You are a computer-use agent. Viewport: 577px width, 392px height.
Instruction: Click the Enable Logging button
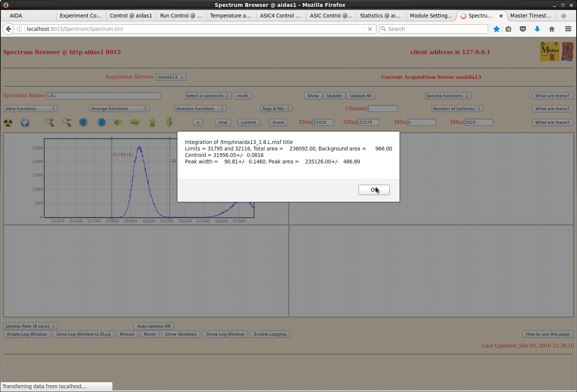pyautogui.click(x=270, y=334)
